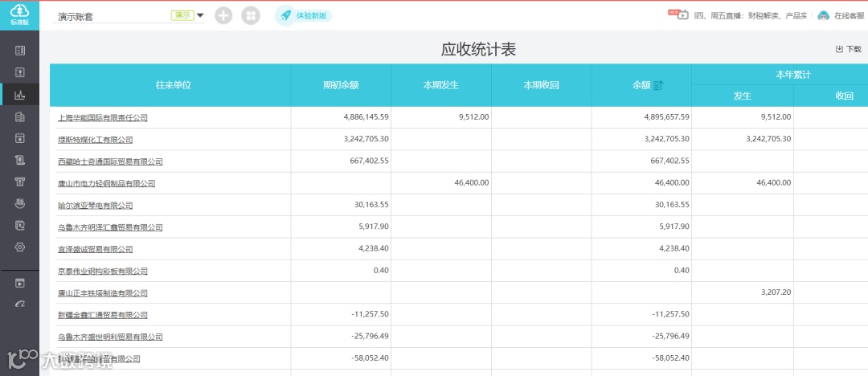Open the building icon in the sidebar
The image size is (868, 376).
pos(20,116)
